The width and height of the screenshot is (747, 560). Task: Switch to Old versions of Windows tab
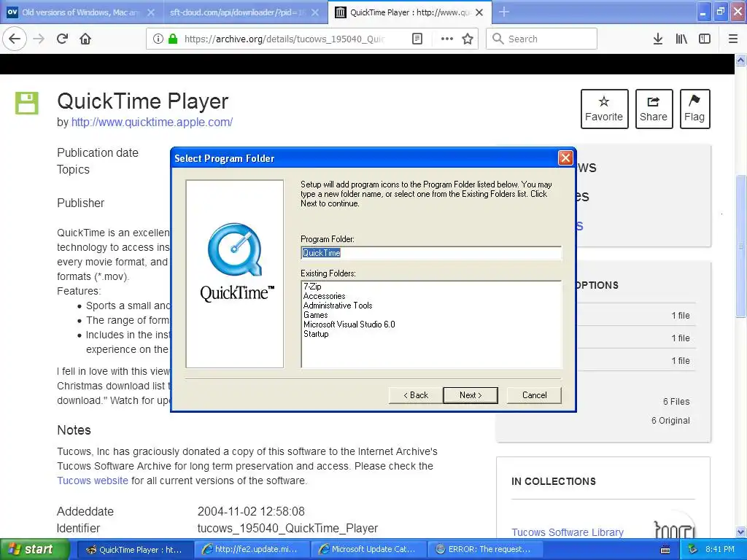[82, 12]
